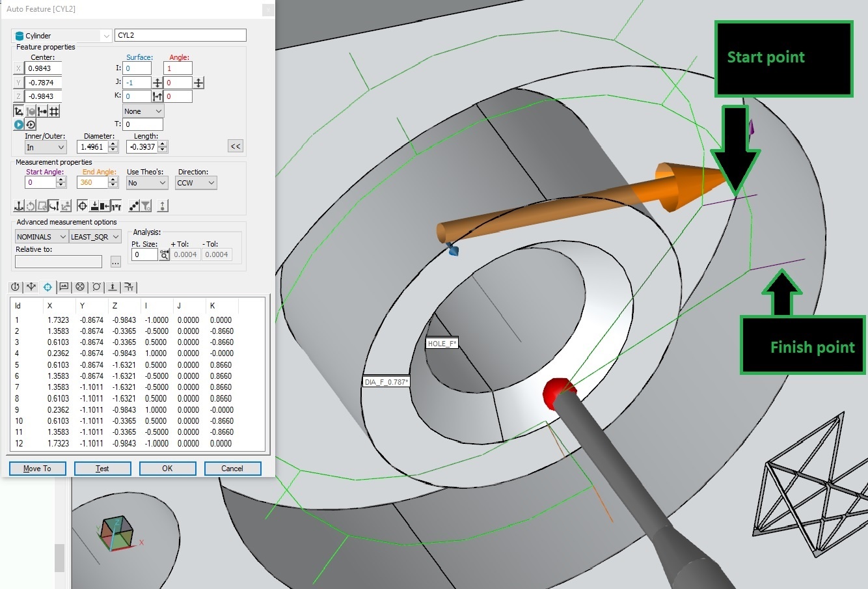
Task: Click the XYZ axis cube in the view
Action: click(x=116, y=532)
